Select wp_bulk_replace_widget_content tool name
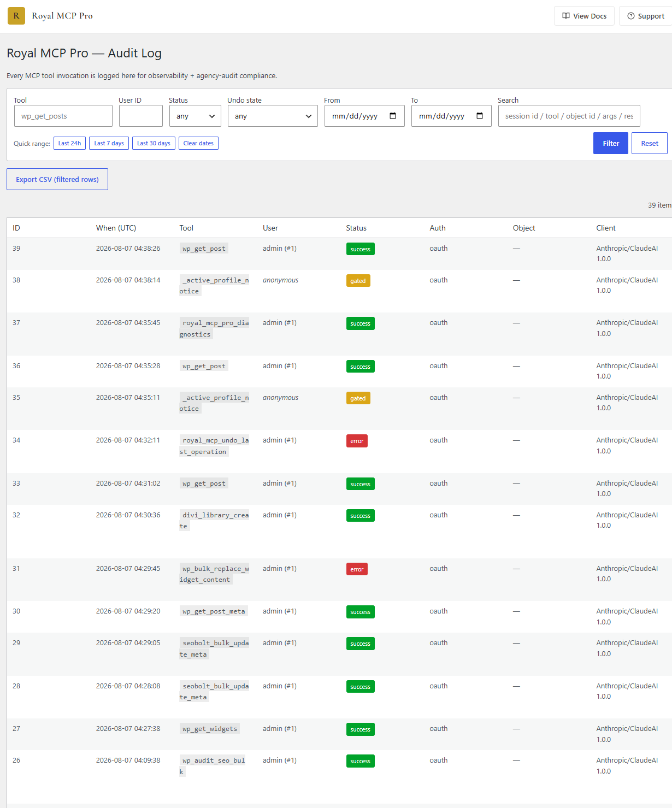Viewport: 672px width, 808px height. coord(214,574)
